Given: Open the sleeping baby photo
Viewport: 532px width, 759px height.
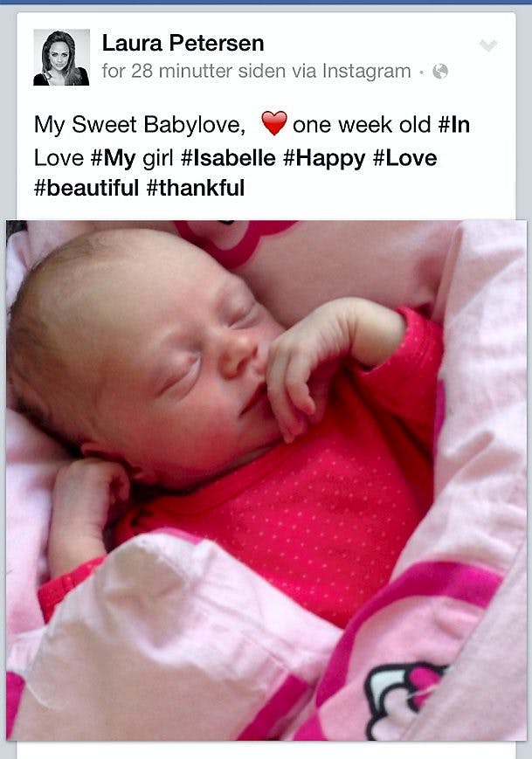Looking at the screenshot, I should 266,480.
